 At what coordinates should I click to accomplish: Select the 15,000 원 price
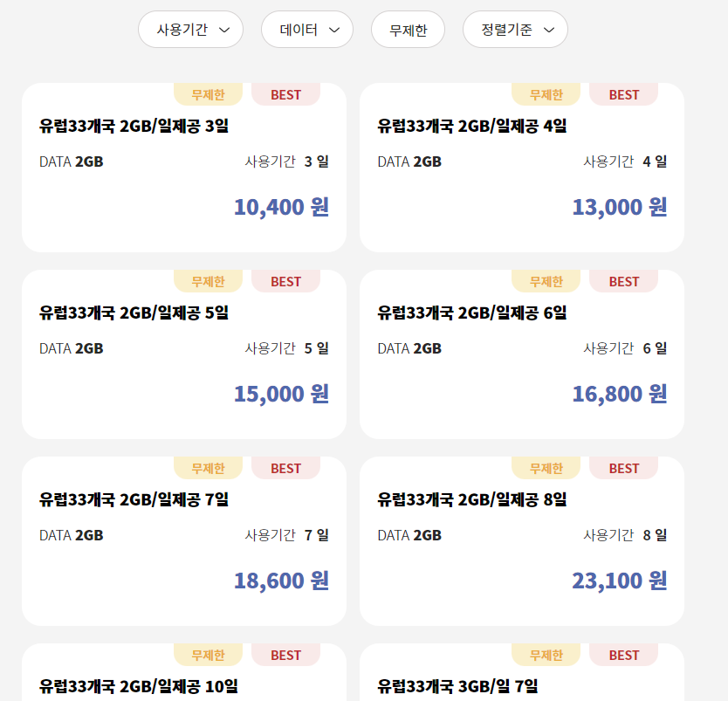[280, 394]
